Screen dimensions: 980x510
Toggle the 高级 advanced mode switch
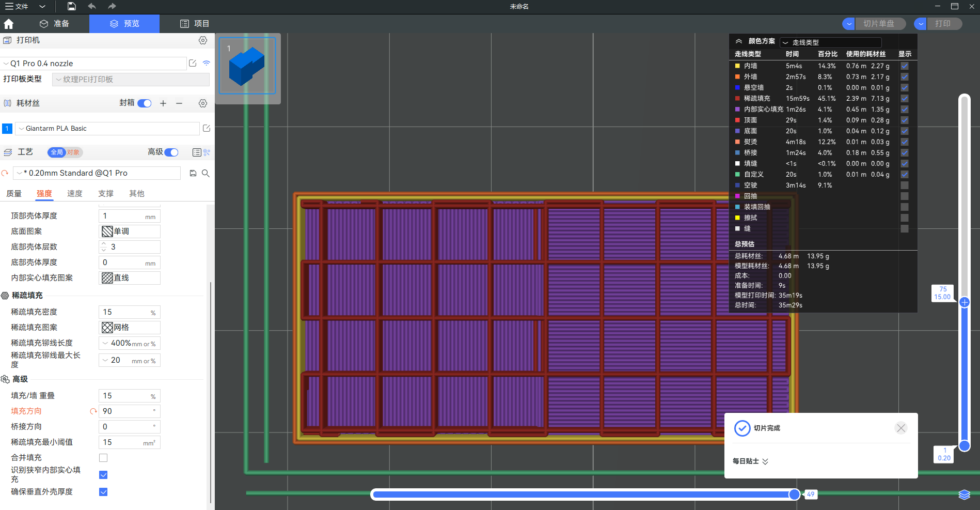coord(171,152)
